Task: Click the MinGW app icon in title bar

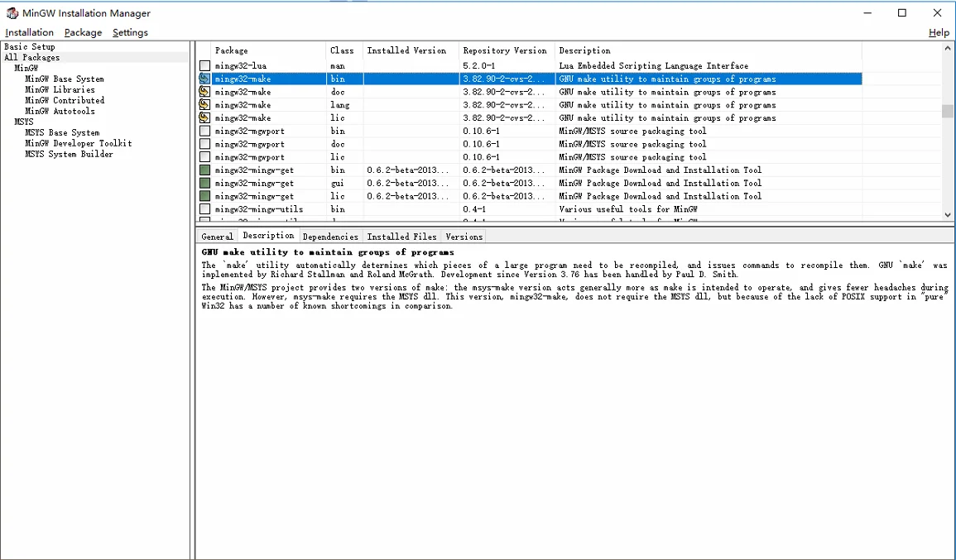Action: (x=12, y=12)
